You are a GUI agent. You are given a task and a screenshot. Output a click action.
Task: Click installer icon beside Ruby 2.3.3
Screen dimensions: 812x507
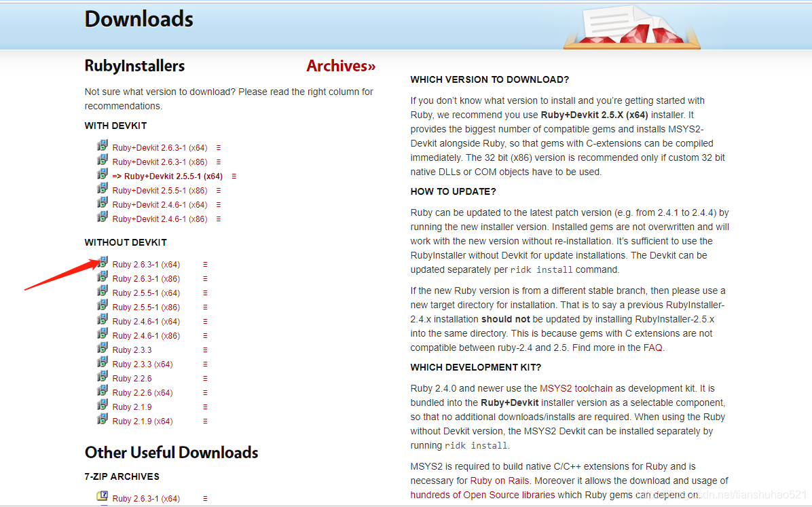tap(103, 348)
